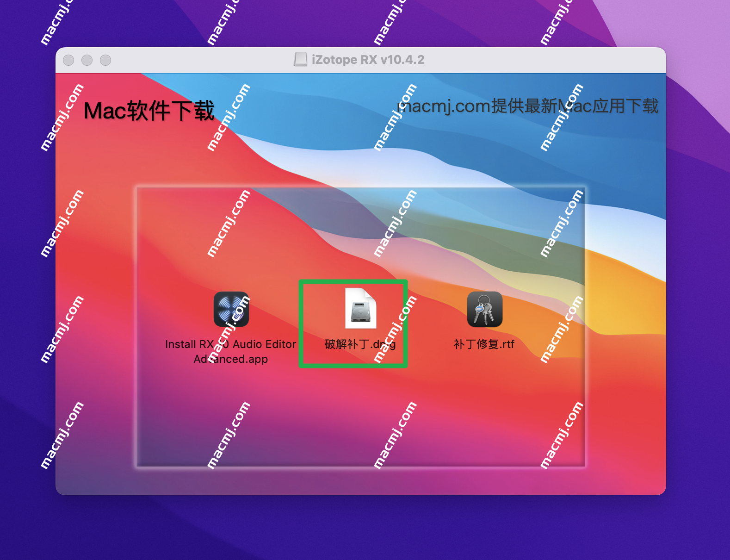Click the file name 'Install RX 10 Audio Editor Advanced.app'
This screenshot has width=730, height=560.
tap(231, 351)
